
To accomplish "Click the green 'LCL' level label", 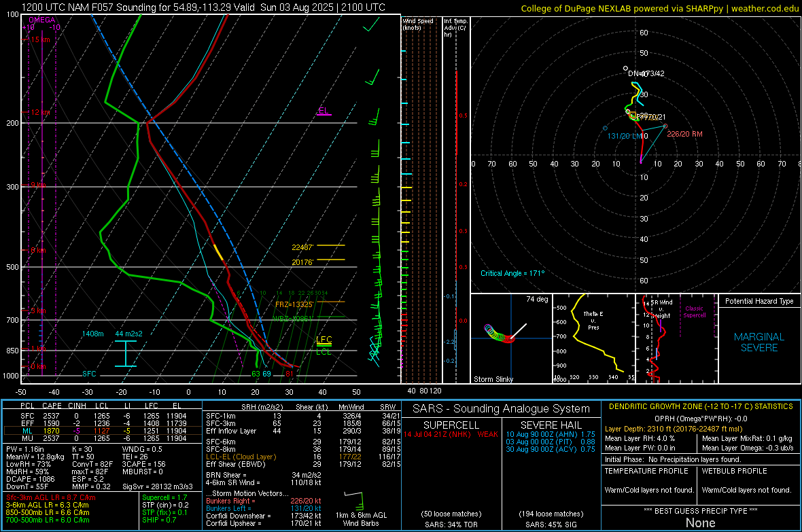I will click(324, 352).
